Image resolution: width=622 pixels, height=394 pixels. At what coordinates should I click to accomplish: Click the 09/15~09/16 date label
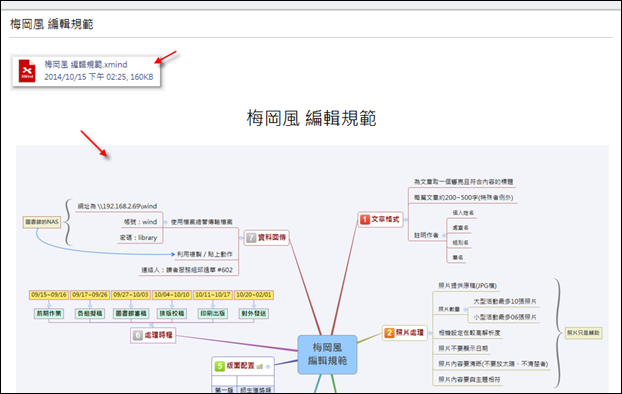[x=49, y=295]
